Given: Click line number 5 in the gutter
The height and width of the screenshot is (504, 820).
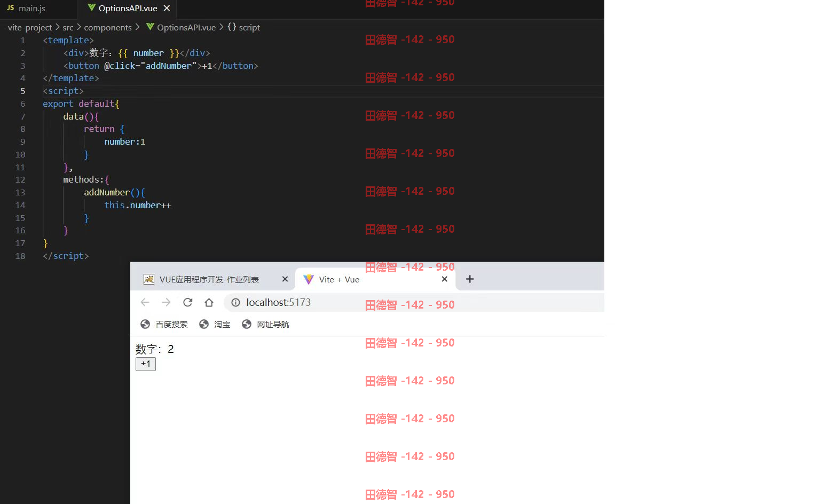Looking at the screenshot, I should (x=23, y=91).
